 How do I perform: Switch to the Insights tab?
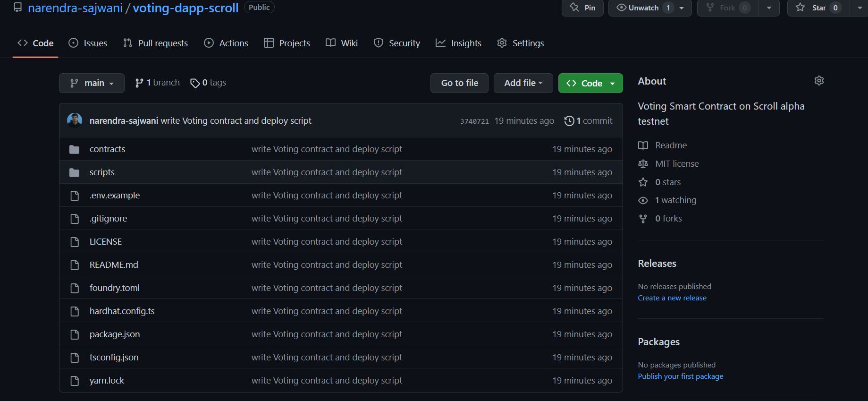coord(458,43)
